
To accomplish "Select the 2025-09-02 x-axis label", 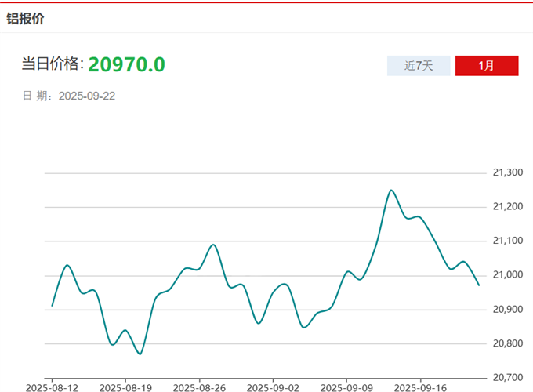I will 273,387.
